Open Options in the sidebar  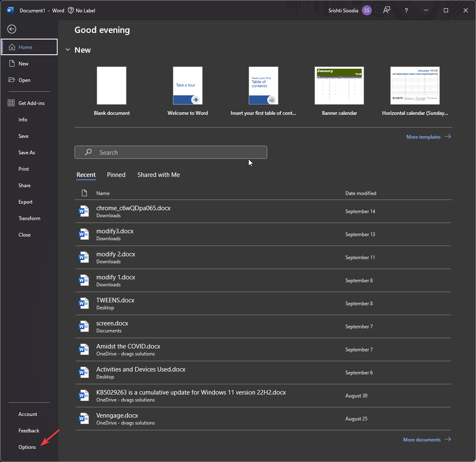point(27,447)
